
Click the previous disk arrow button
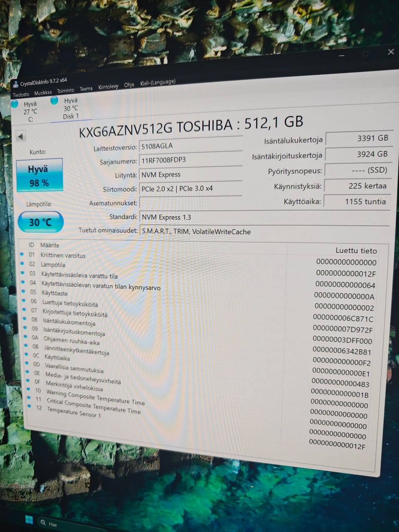coord(20,135)
